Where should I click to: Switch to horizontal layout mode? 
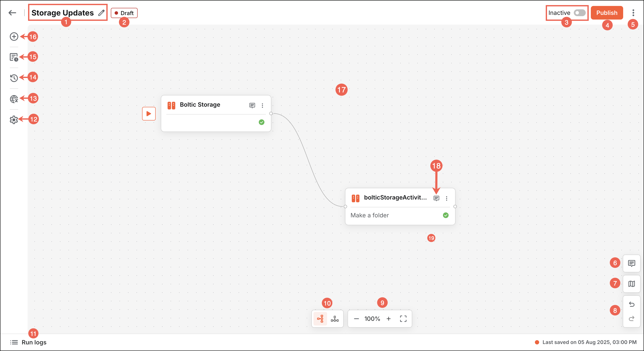coord(320,318)
